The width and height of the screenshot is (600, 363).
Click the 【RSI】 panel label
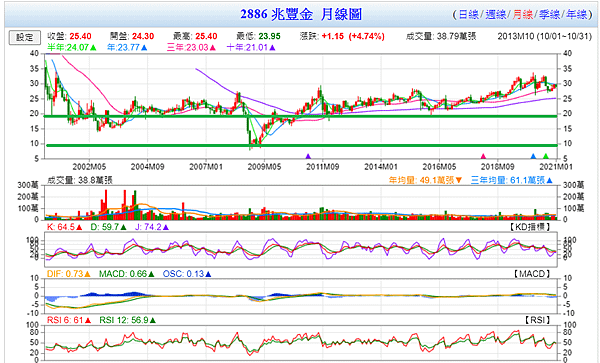(538, 320)
